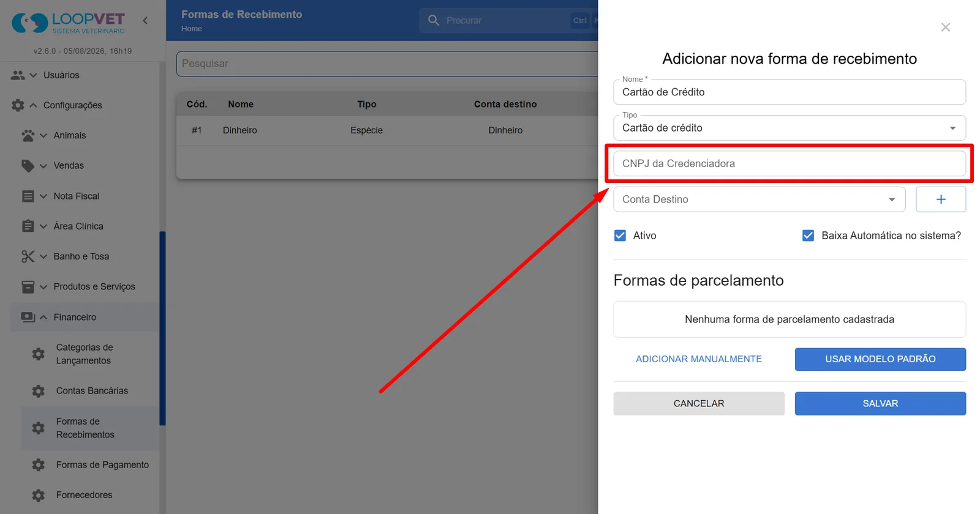Click the gear icon beside Categorias de Lançamentos
The height and width of the screenshot is (514, 980).
(x=38, y=354)
